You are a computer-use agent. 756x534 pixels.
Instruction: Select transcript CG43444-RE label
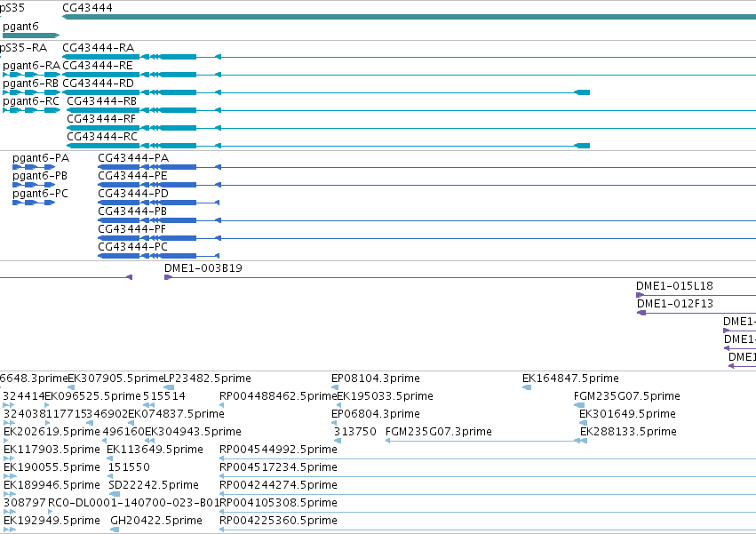coord(98,66)
